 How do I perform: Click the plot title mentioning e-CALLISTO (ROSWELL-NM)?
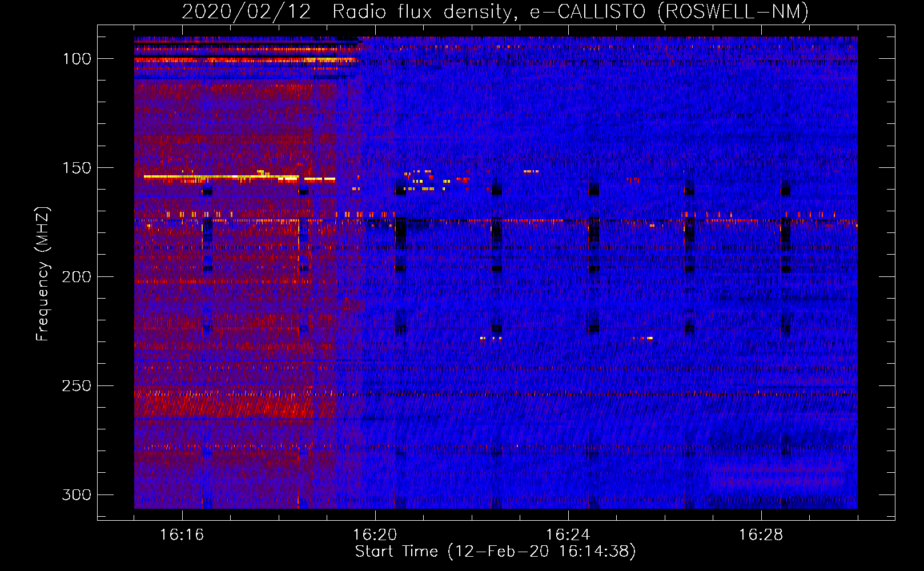coord(495,12)
